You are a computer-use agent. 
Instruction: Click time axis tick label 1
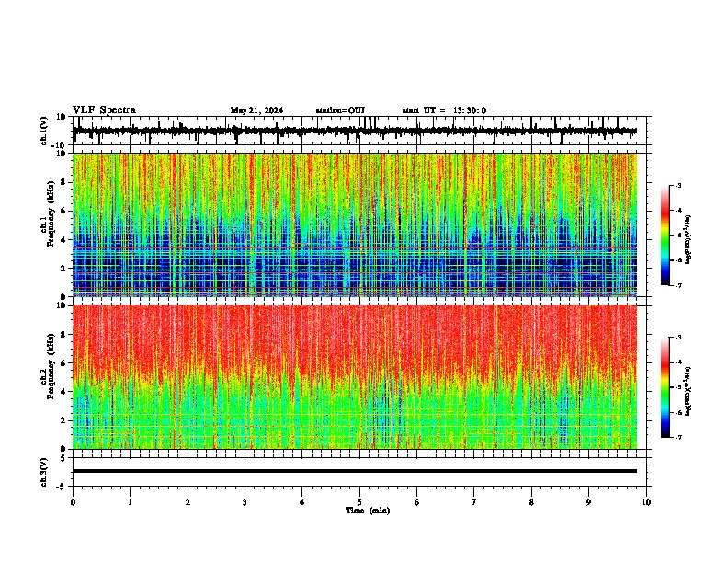click(130, 502)
